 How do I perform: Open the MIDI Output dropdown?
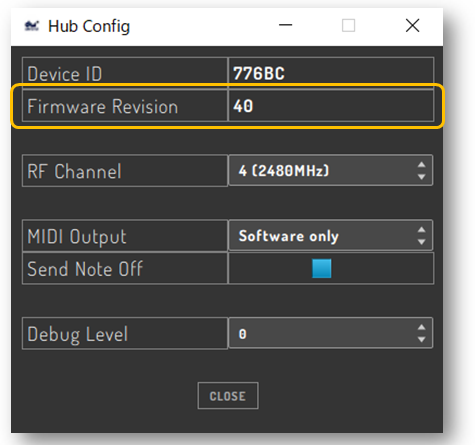click(331, 235)
